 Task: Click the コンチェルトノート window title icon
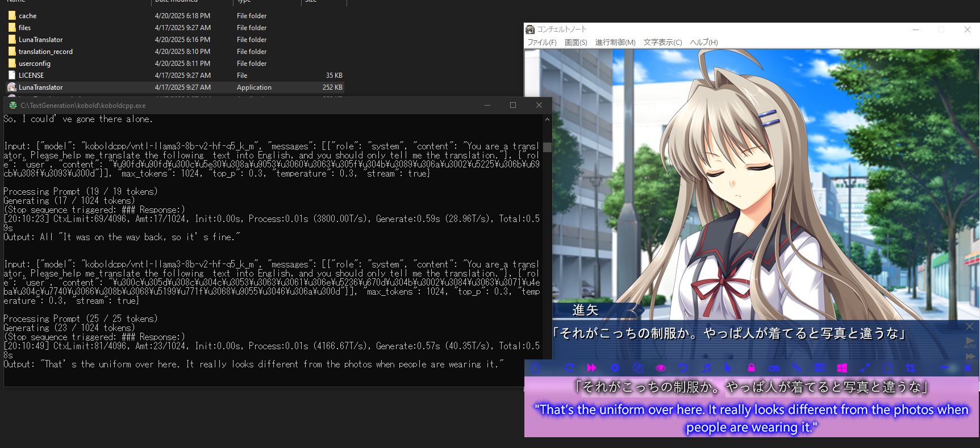tap(530, 30)
